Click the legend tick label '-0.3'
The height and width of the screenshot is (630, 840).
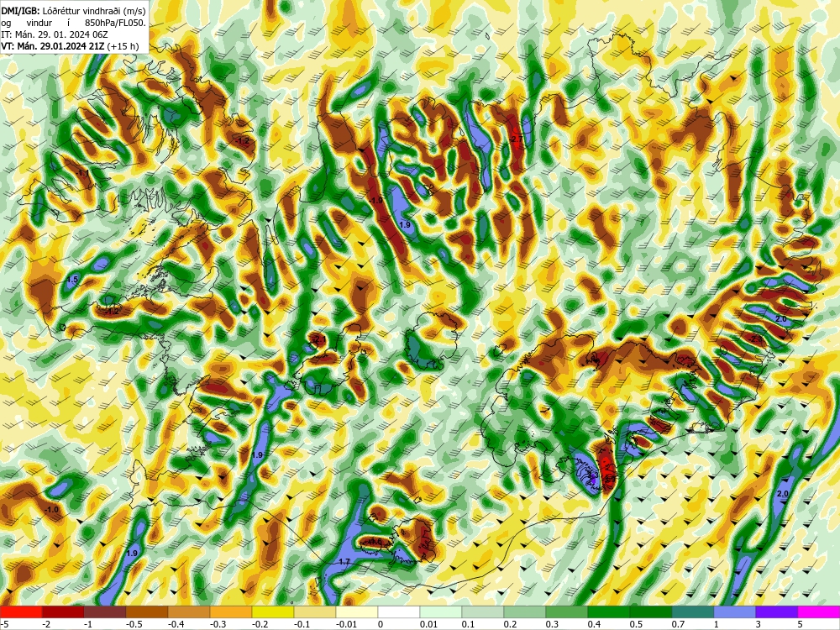point(219,624)
